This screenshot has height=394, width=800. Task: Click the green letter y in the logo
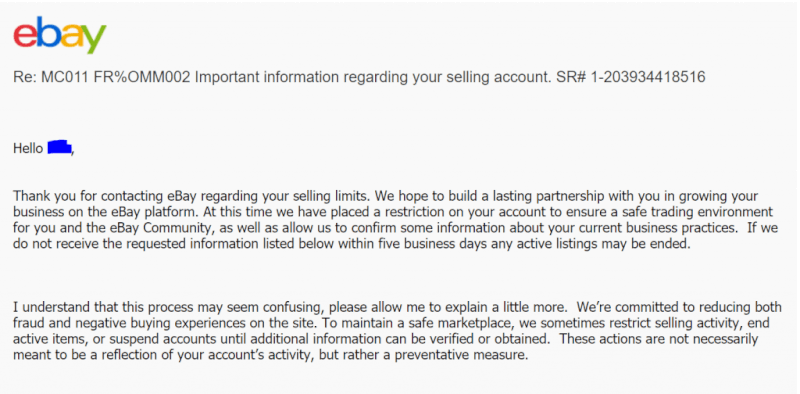(95, 39)
